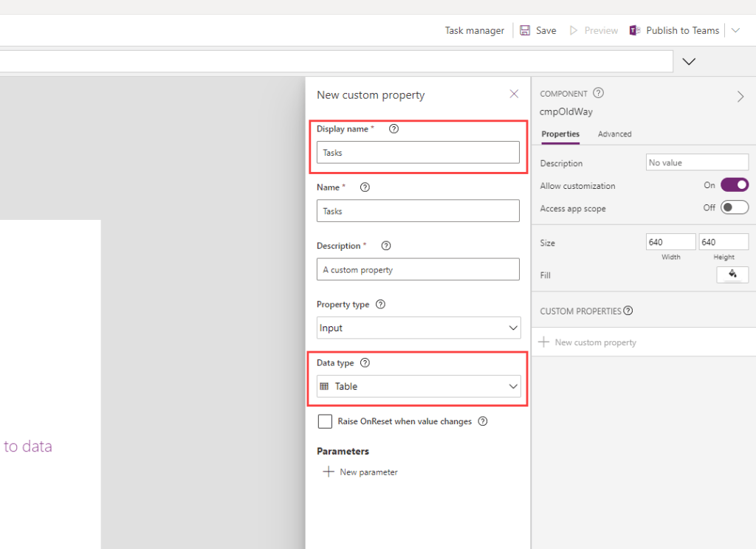Image resolution: width=756 pixels, height=549 pixels.
Task: Expand the formula bar chevron
Action: pos(689,61)
